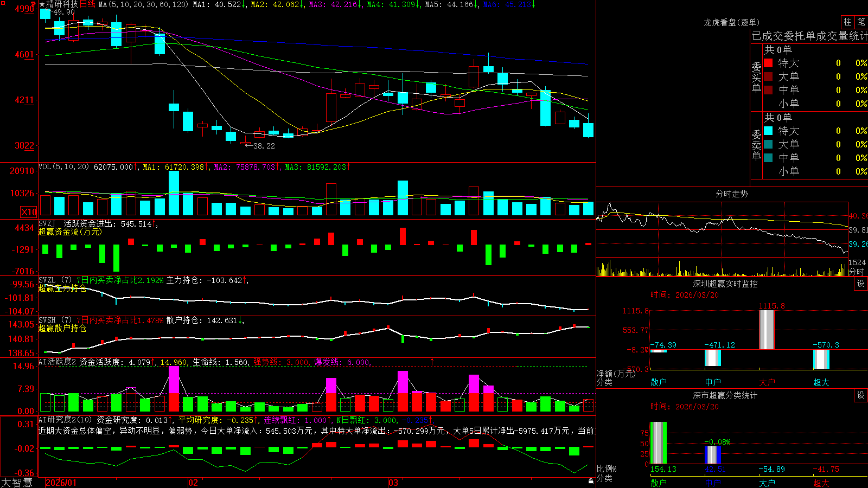Click the 笔 (tick) view button
The height and width of the screenshot is (488, 868).
tap(861, 22)
